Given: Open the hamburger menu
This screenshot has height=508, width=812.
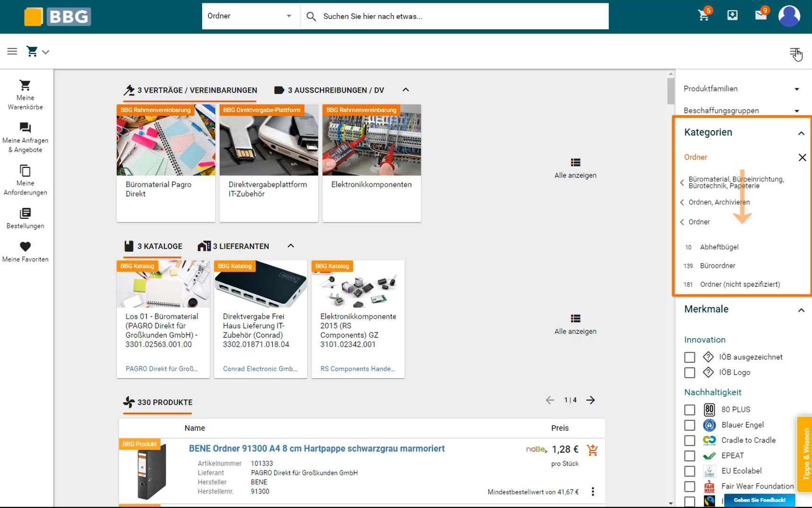Looking at the screenshot, I should tap(12, 52).
